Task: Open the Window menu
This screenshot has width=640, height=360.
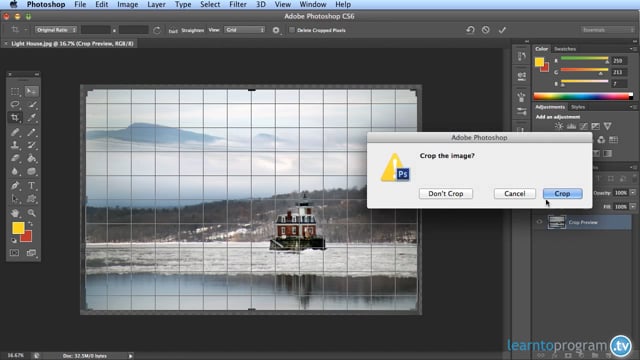Action: coord(313,4)
